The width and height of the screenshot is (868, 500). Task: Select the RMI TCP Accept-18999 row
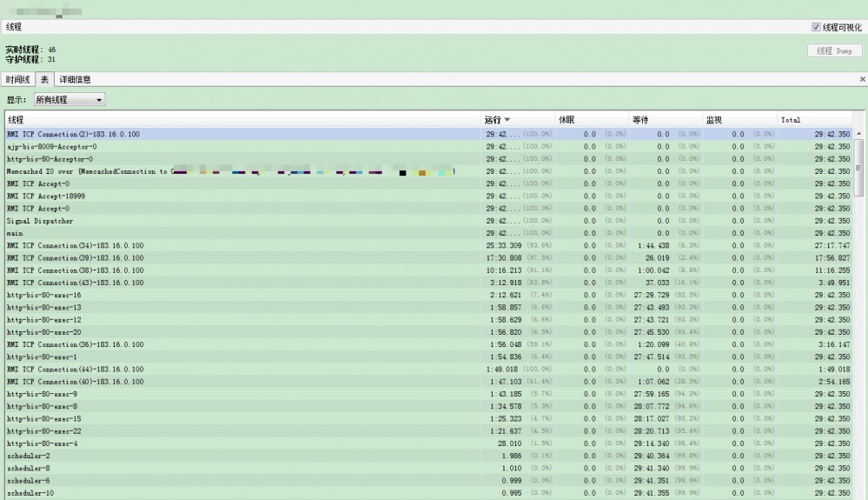[x=429, y=196]
